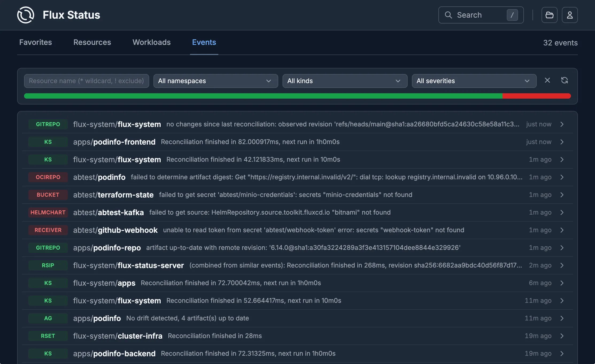Click the AG kind badge

click(48, 318)
